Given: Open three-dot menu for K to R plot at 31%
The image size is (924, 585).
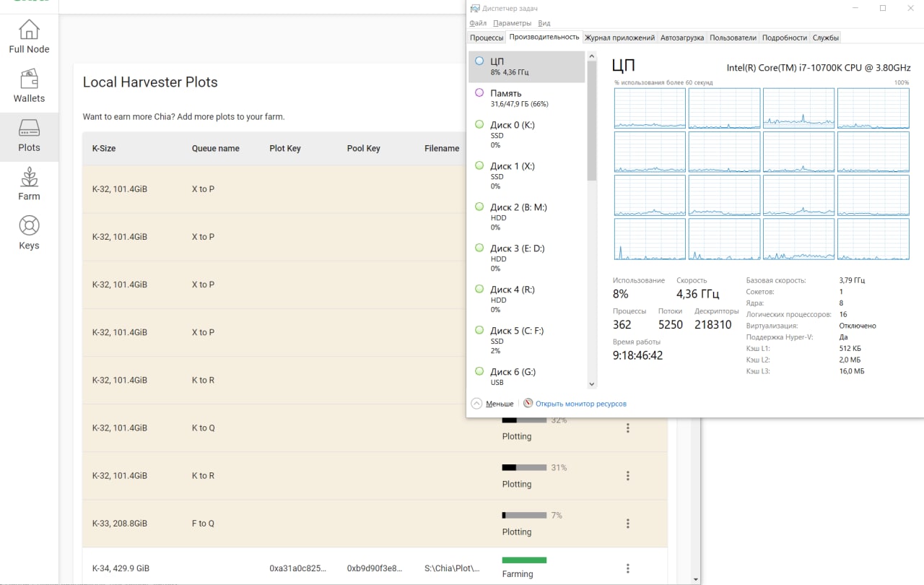Looking at the screenshot, I should 628,475.
